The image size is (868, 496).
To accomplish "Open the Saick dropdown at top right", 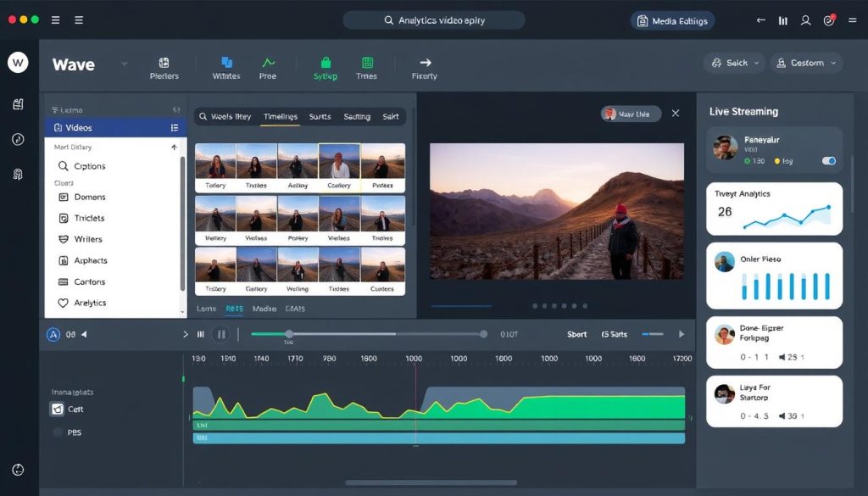I will point(733,63).
